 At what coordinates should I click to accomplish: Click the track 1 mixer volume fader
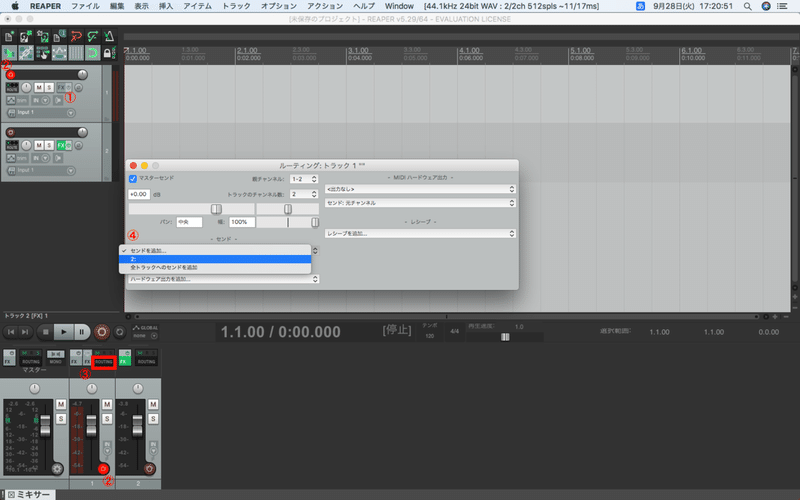91,426
